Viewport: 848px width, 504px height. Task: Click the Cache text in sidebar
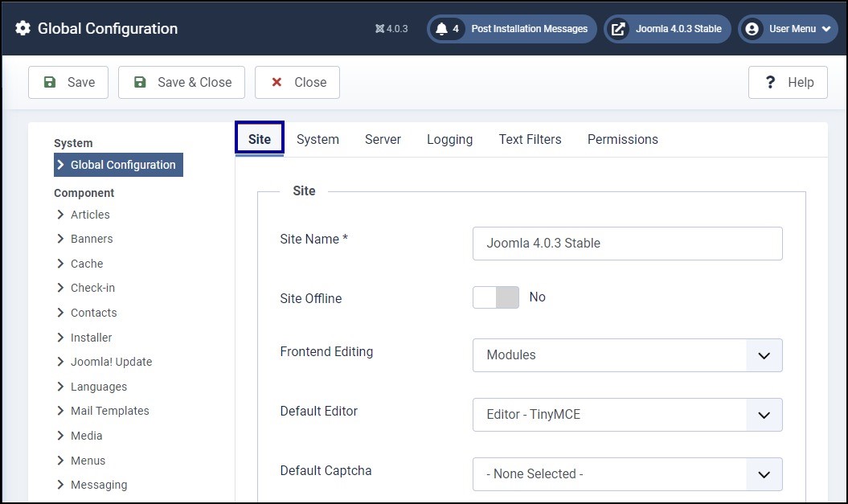click(x=87, y=264)
